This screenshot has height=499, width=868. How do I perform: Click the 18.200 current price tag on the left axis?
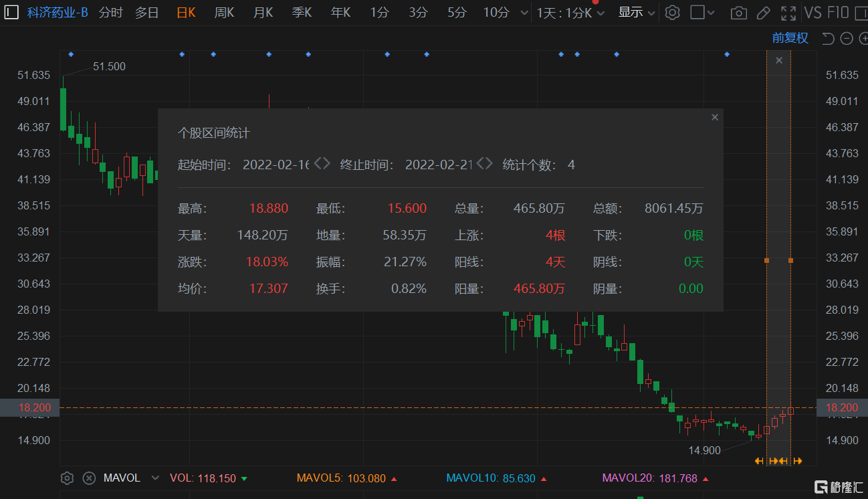click(x=29, y=407)
